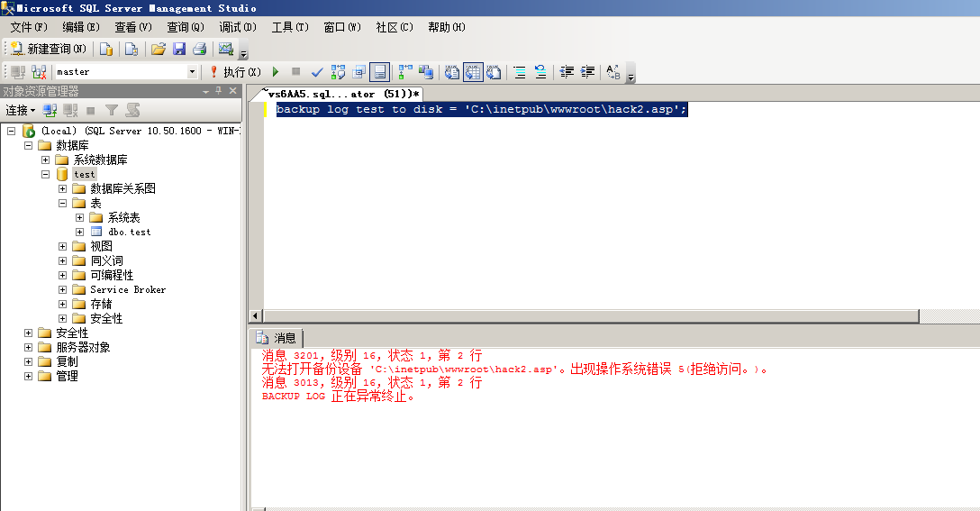This screenshot has width=980, height=511.
Task: Switch output to Results to Grid
Action: coord(473,72)
